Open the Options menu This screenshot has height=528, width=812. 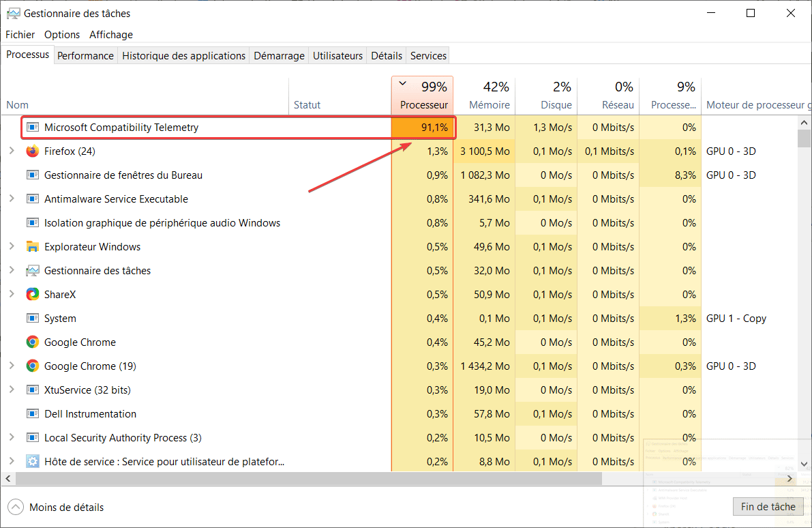(x=62, y=34)
